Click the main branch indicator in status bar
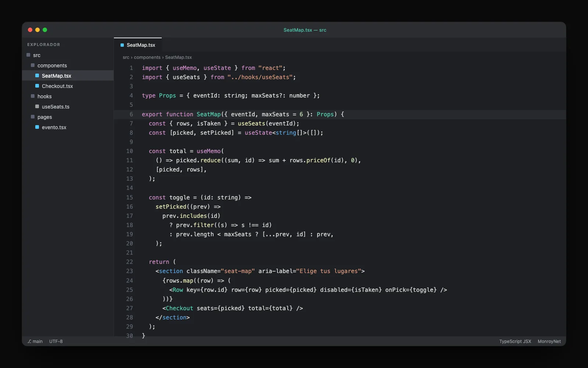 [35, 342]
